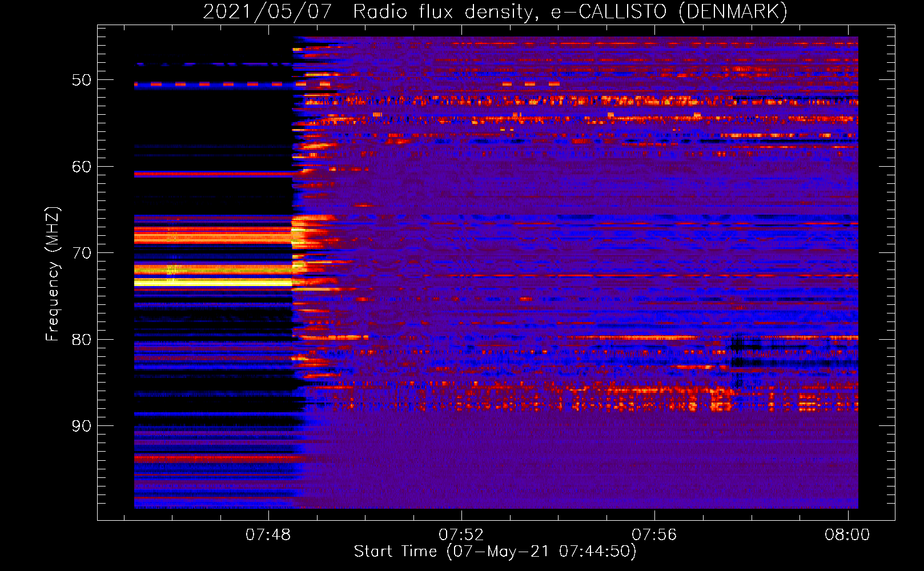Click the 07:56 time tick label
Screen dimensions: 924x571
coord(654,535)
